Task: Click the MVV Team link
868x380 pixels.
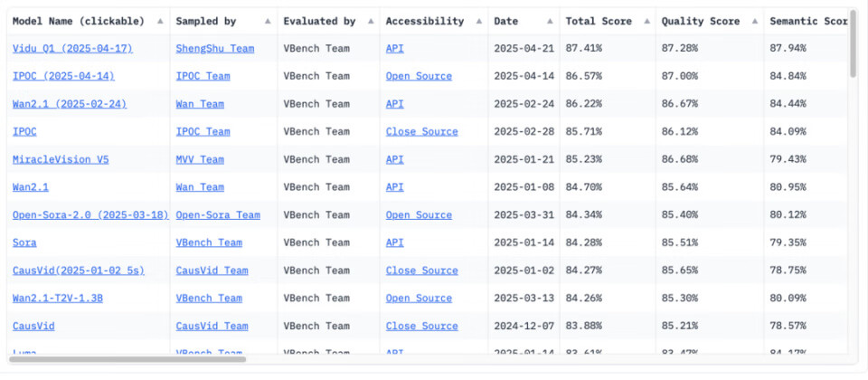Action: [200, 159]
